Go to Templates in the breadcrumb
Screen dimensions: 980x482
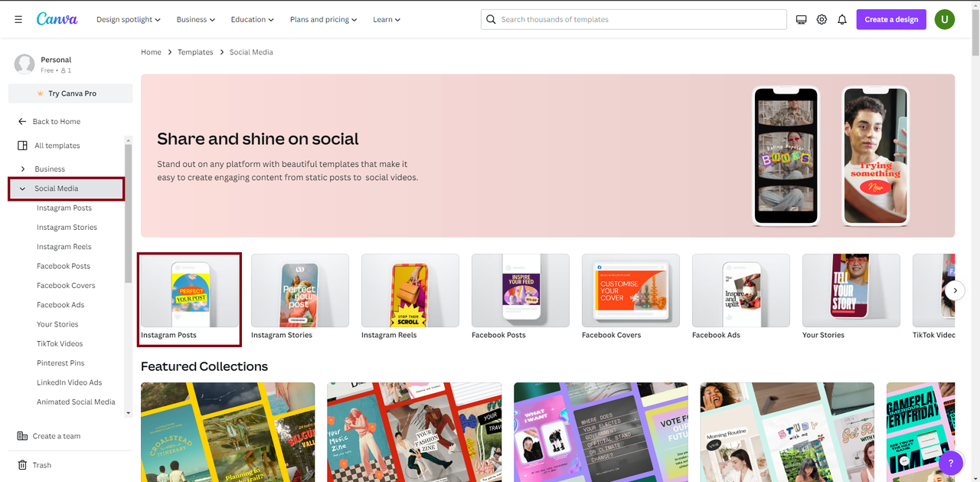195,52
